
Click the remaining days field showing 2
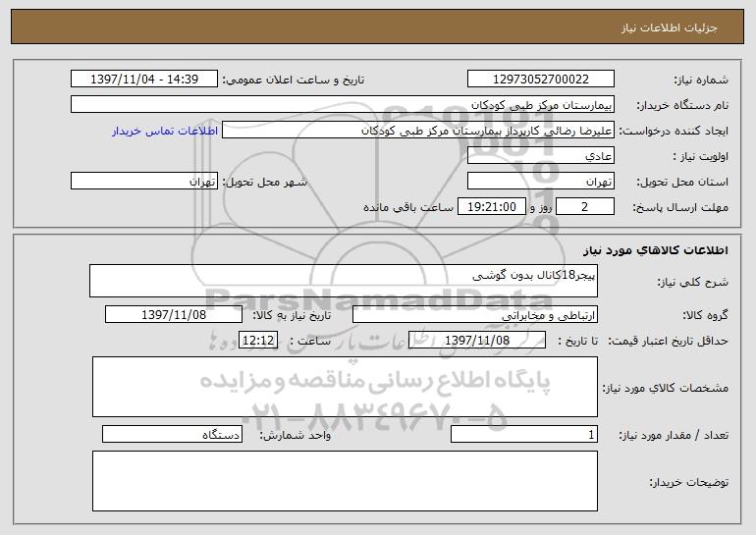point(585,207)
